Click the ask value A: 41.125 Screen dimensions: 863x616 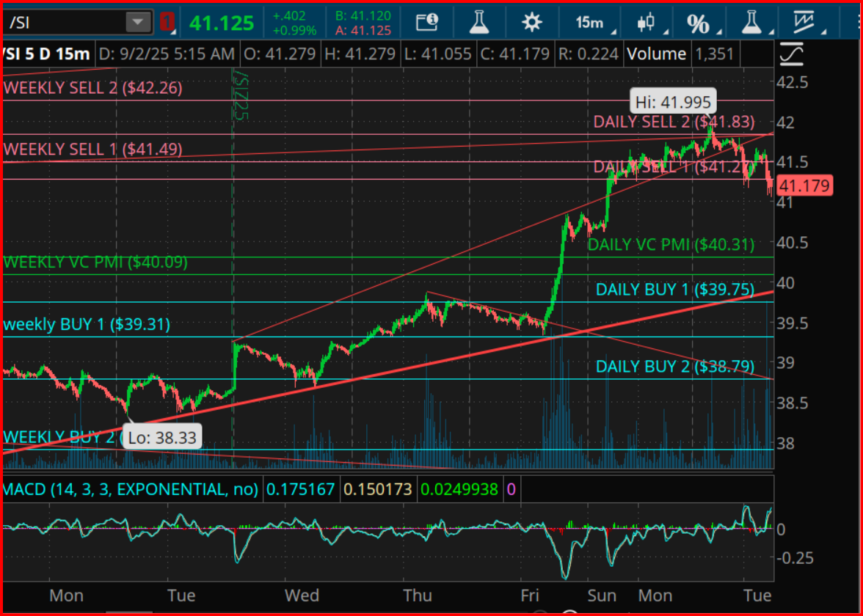(363, 30)
